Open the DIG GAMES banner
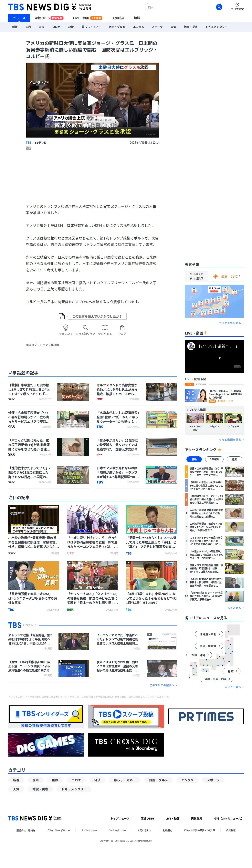This screenshot has width=252, height=868. (46, 745)
